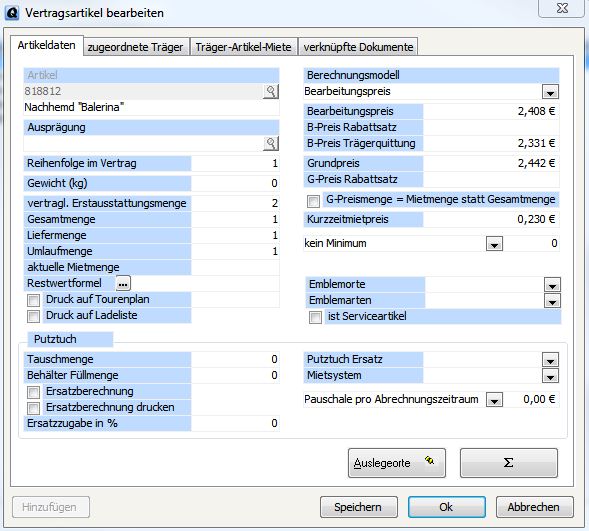Screen dimensions: 589x531
Task: Toggle ist Serviceartikel checkbox
Action: tap(315, 317)
